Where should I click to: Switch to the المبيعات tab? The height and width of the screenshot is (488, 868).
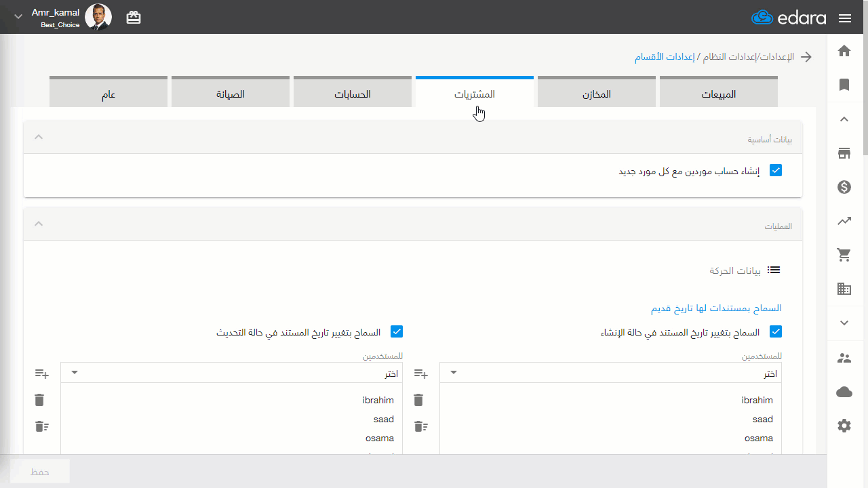(719, 92)
